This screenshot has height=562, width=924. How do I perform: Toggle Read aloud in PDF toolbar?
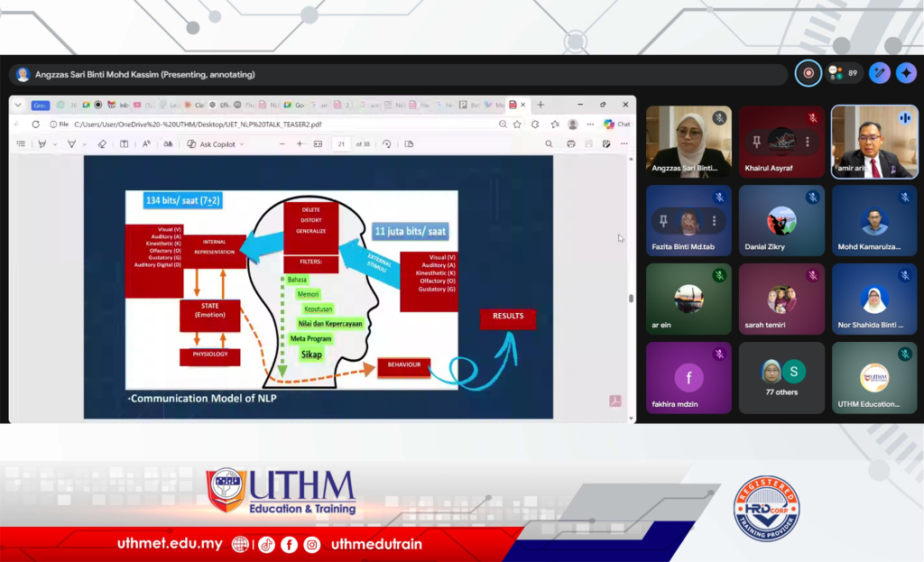coord(146,144)
